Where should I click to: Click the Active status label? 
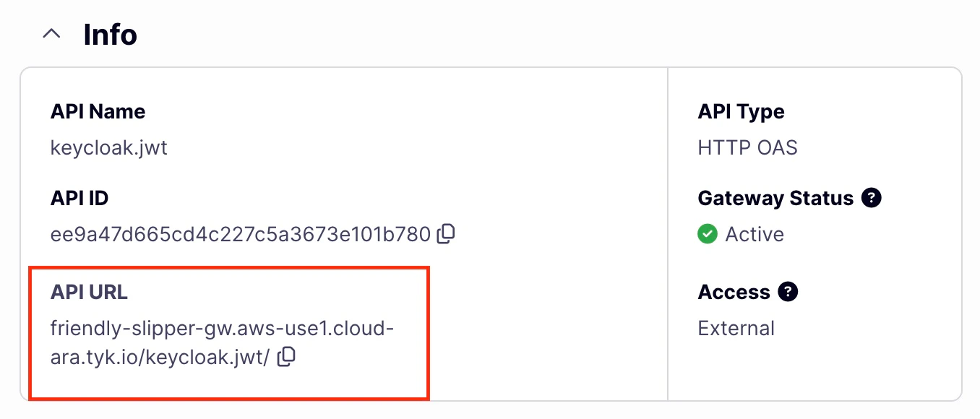pyautogui.click(x=757, y=234)
